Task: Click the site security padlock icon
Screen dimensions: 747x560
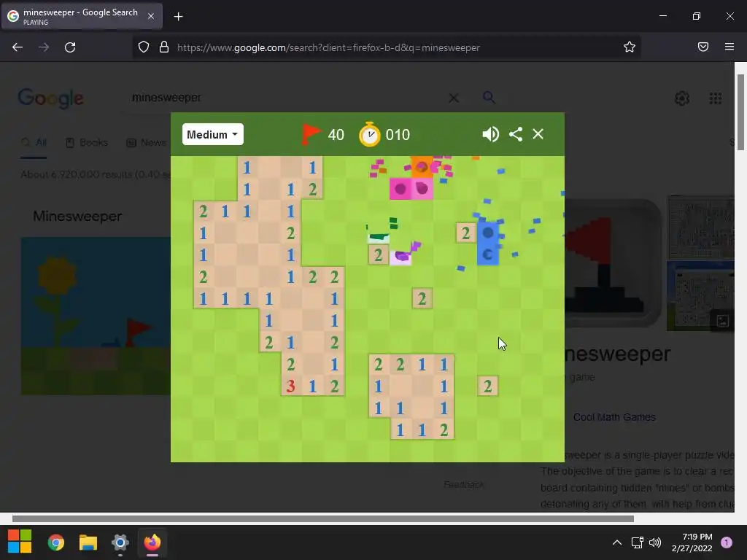Action: pyautogui.click(x=164, y=47)
